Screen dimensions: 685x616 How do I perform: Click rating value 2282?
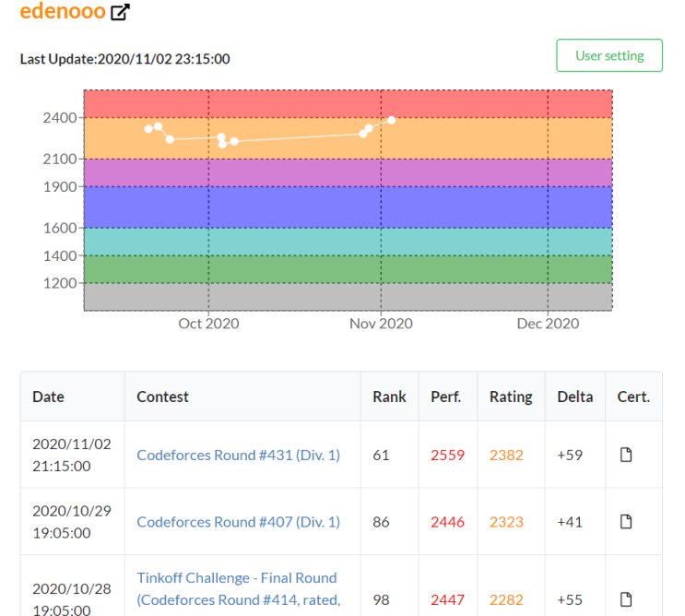click(x=506, y=599)
